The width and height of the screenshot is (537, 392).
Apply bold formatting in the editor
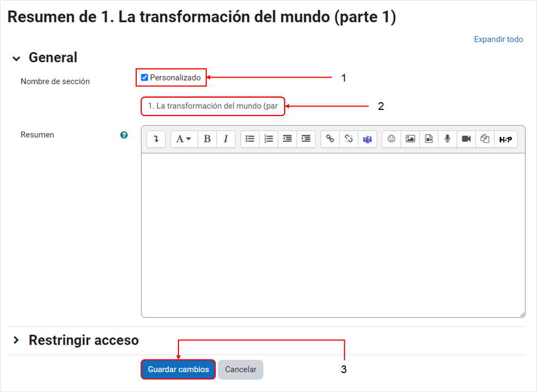click(x=207, y=139)
